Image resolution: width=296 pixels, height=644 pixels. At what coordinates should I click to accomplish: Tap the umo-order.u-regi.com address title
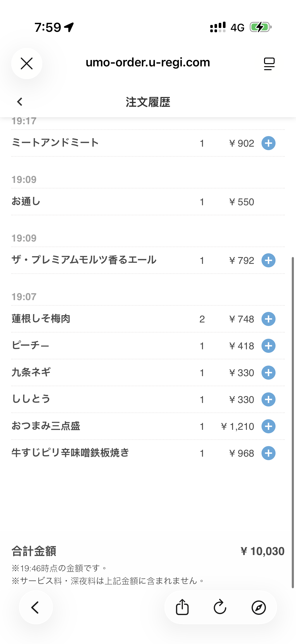[x=148, y=63]
